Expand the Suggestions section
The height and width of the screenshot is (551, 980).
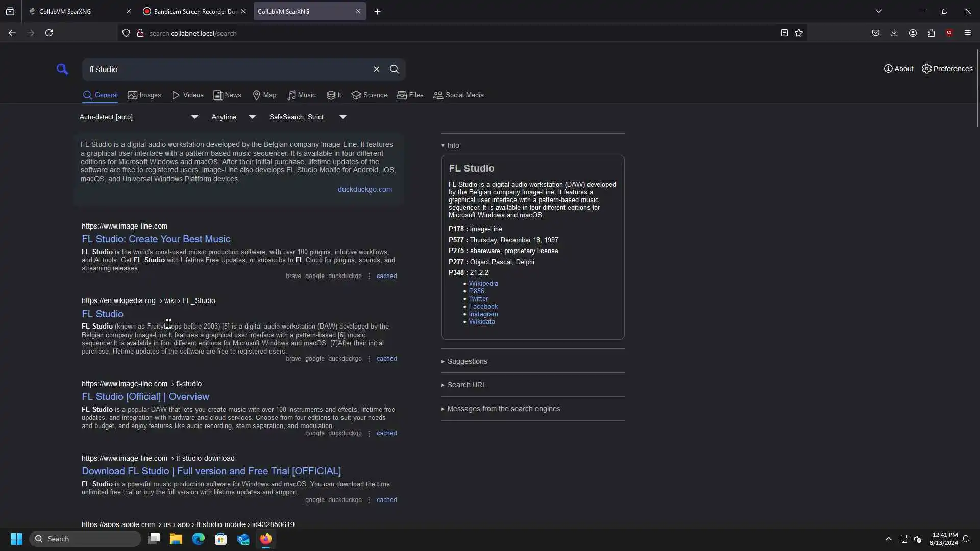[467, 361]
